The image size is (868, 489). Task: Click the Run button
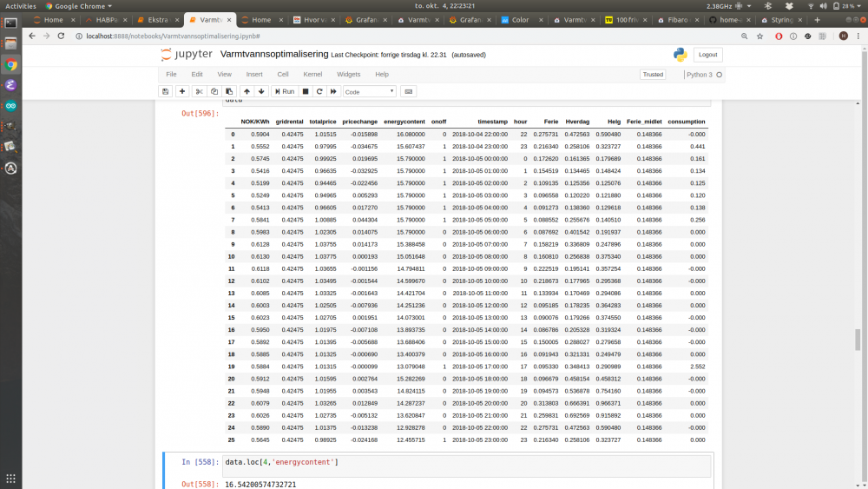(x=285, y=91)
